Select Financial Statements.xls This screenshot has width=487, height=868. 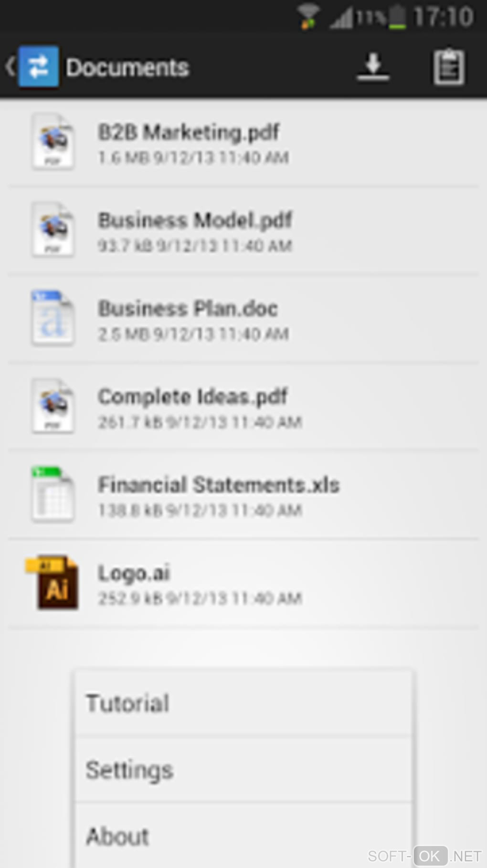[x=243, y=495]
